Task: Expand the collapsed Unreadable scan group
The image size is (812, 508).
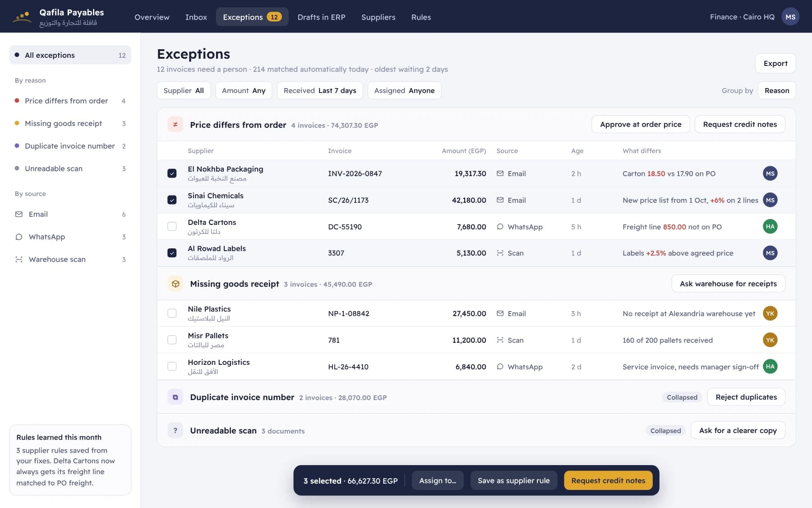Action: [665, 431]
